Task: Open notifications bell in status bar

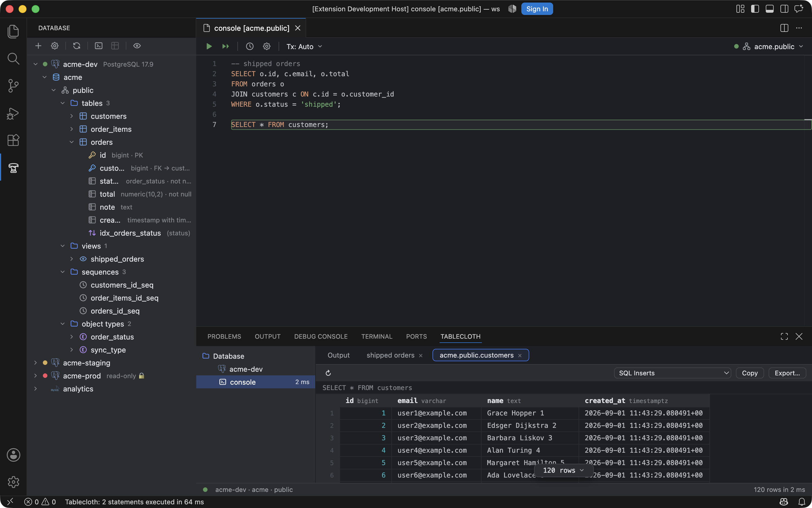Action: (x=802, y=502)
